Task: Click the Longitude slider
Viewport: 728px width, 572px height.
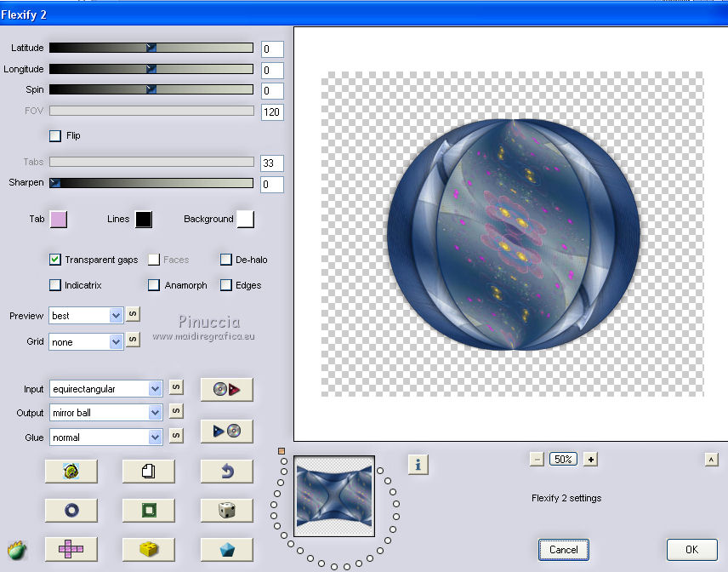Action: [x=151, y=69]
